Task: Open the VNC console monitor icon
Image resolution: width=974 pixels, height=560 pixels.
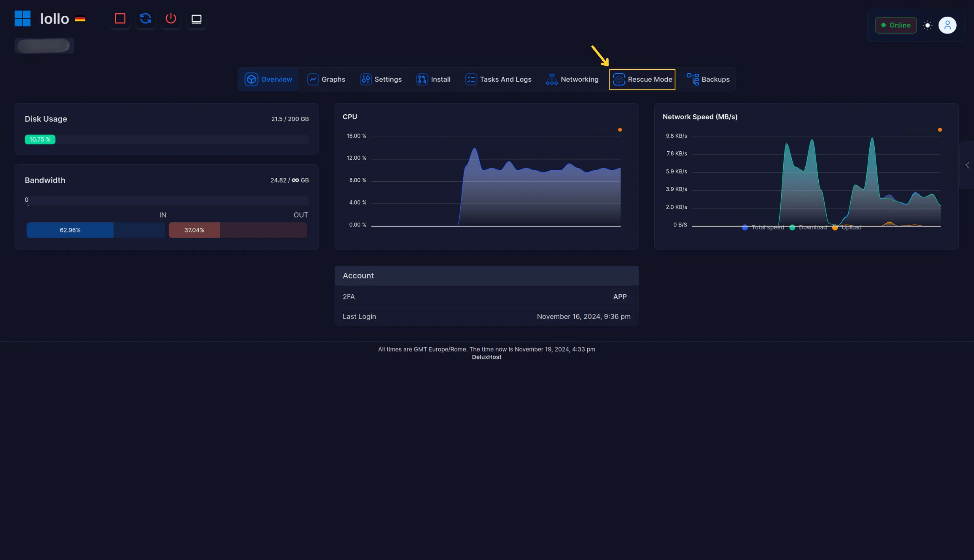Action: 196,19
